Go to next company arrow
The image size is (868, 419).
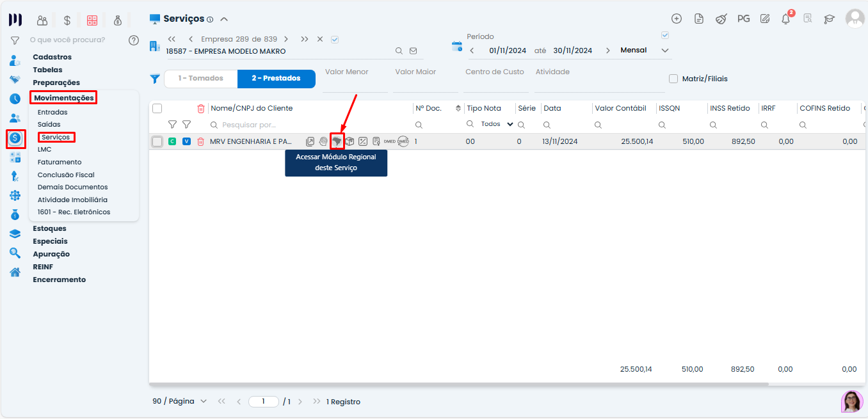pos(286,39)
